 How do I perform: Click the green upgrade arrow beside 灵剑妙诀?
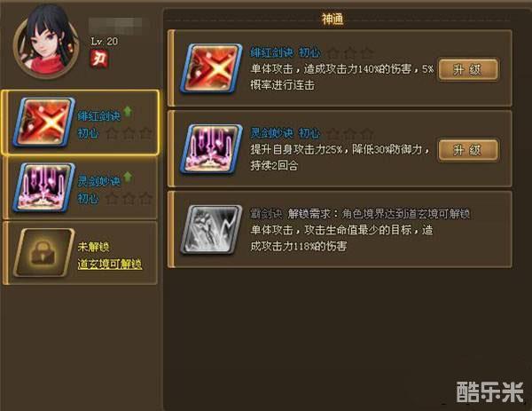click(x=128, y=177)
